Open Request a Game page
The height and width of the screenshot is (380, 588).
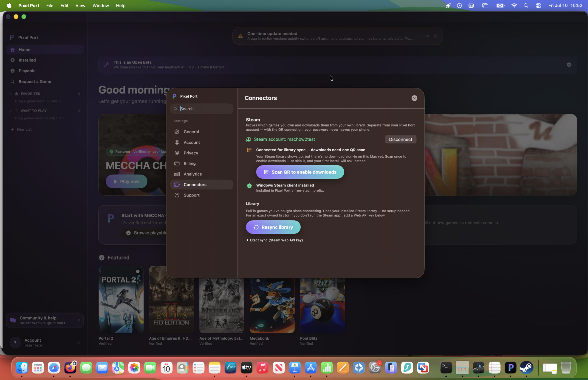[x=45, y=82]
